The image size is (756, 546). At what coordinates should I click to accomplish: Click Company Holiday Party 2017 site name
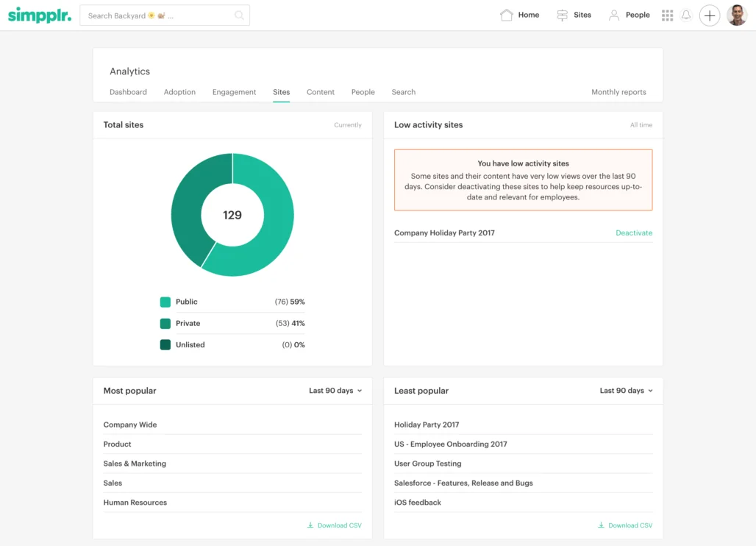click(x=444, y=233)
